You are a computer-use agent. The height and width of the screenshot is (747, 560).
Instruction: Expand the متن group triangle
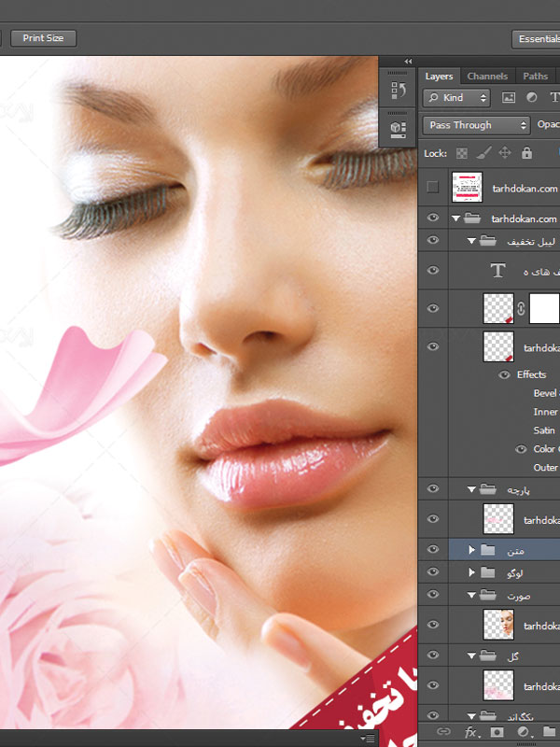471,550
